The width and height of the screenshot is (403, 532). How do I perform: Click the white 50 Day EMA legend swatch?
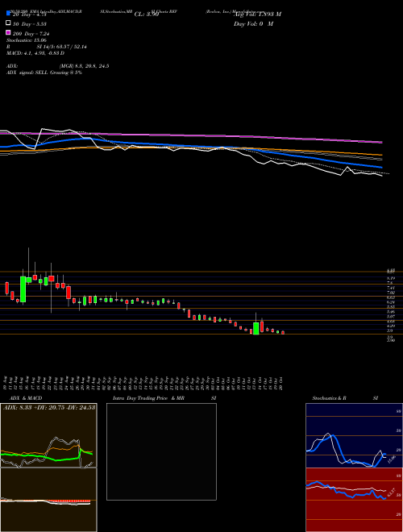click(8, 23)
